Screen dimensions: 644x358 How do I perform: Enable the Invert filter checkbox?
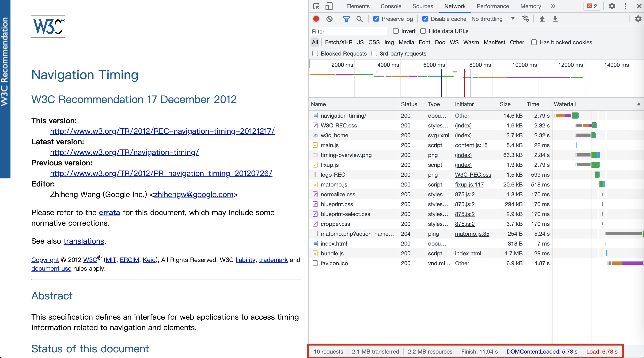pyautogui.click(x=396, y=31)
